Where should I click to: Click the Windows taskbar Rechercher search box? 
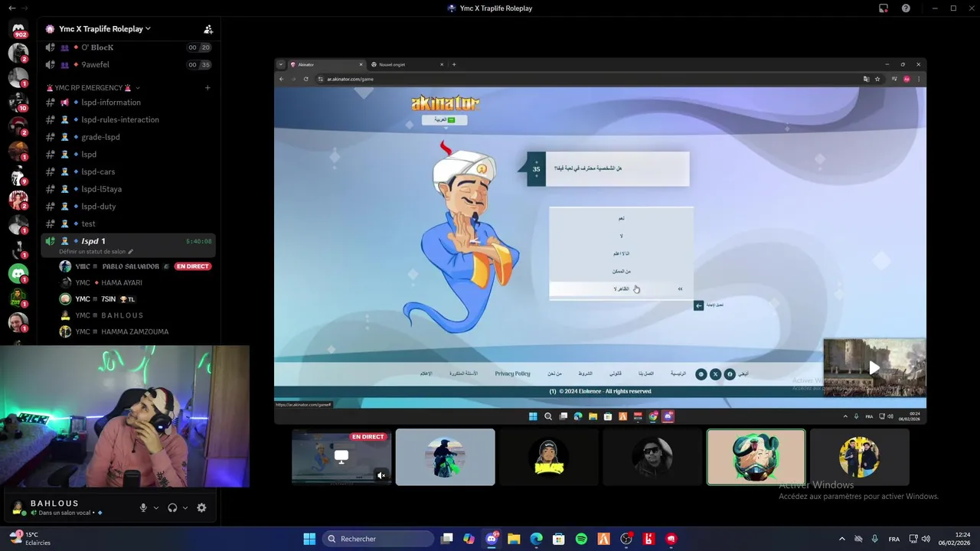378,539
